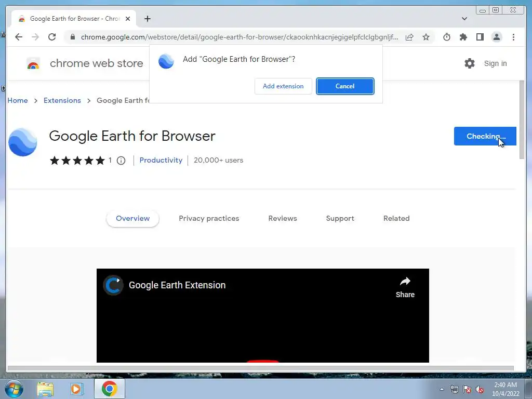Open the Productivity category link
This screenshot has width=532, height=399.
(161, 160)
